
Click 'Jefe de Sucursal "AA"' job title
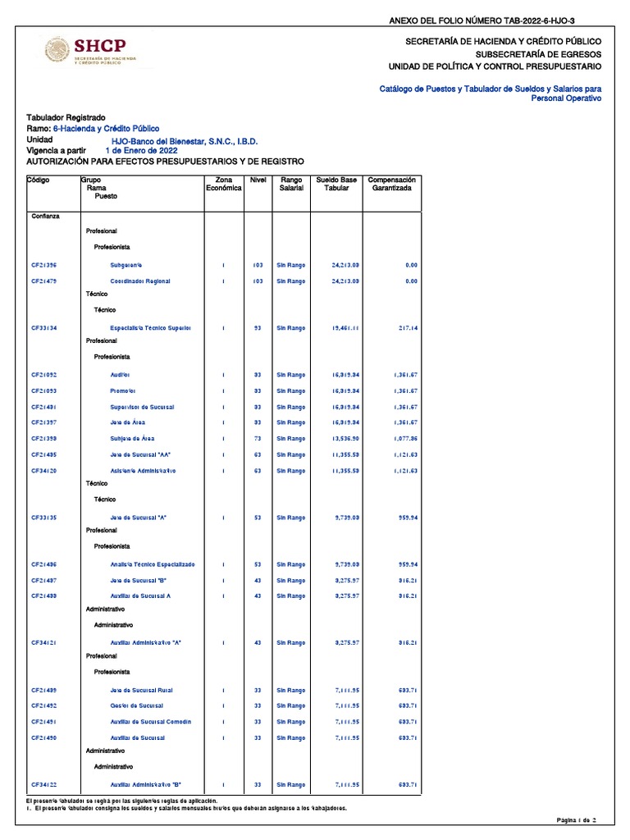[x=140, y=454]
